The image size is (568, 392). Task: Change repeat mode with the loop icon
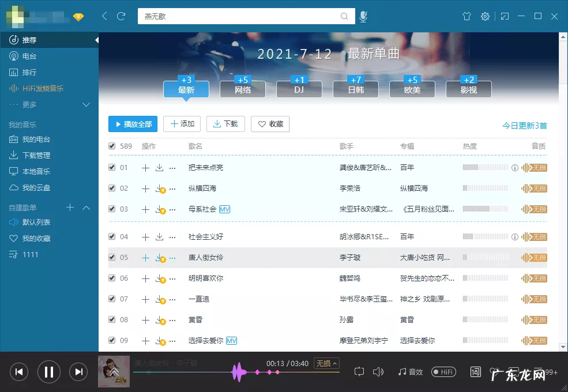(360, 372)
